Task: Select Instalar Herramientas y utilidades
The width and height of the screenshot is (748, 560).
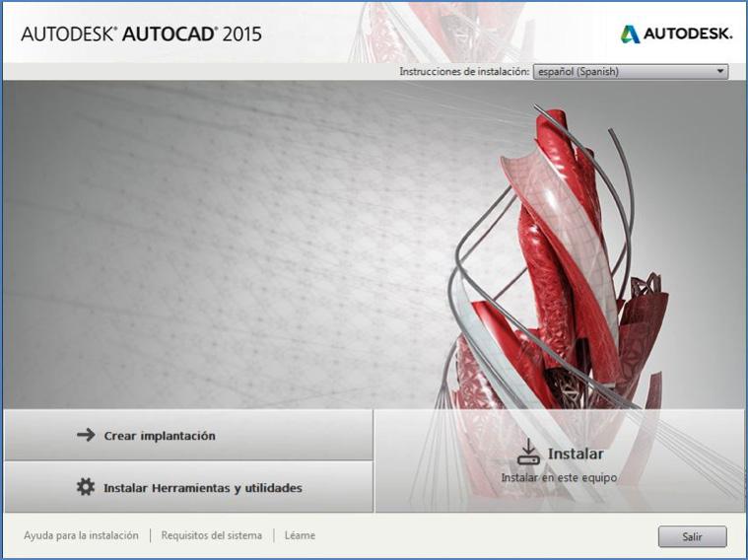Action: click(x=188, y=487)
